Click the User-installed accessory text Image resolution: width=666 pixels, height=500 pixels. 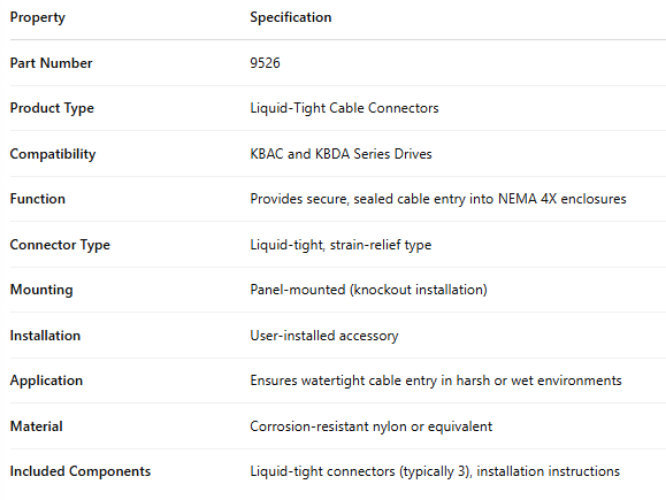coord(324,336)
